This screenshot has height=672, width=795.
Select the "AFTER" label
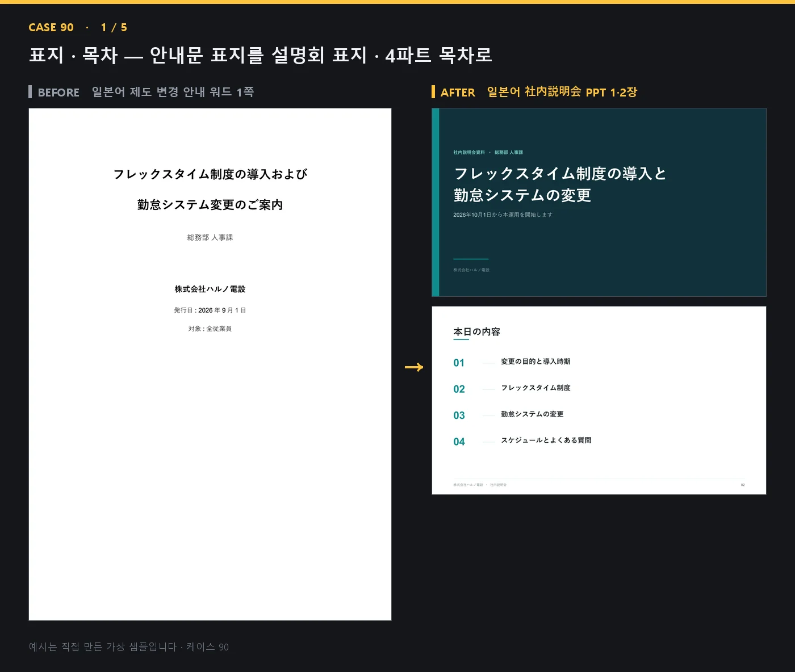458,93
